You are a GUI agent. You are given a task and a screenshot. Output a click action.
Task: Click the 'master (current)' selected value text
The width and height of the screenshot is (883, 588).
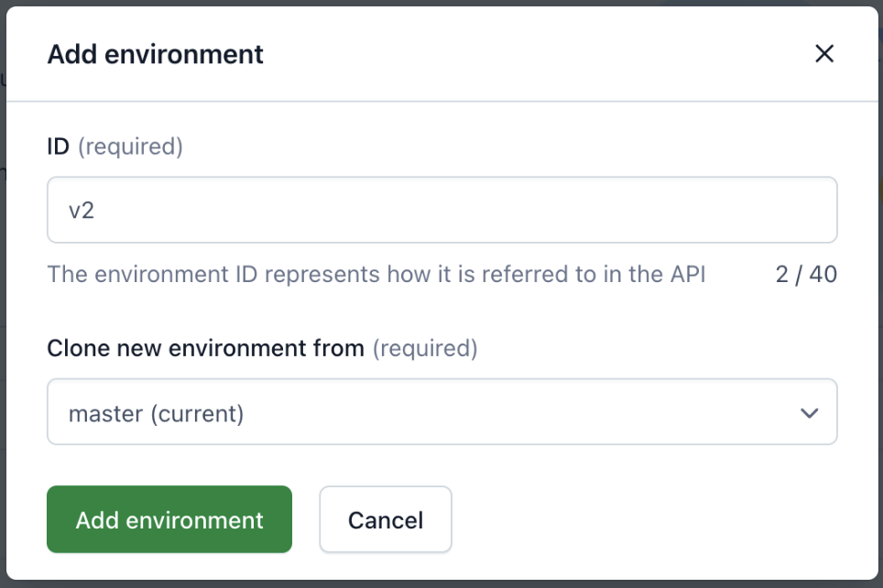(x=157, y=413)
